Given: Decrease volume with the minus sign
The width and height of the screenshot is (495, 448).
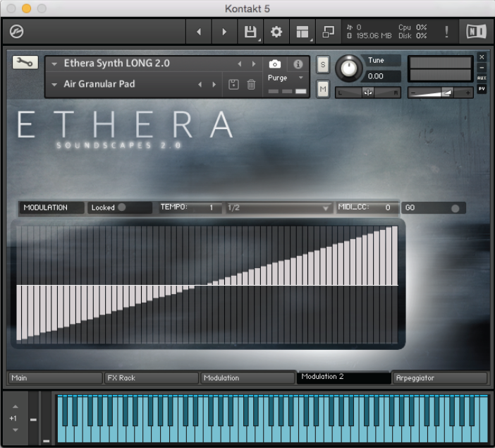Looking at the screenshot, I should coord(413,93).
